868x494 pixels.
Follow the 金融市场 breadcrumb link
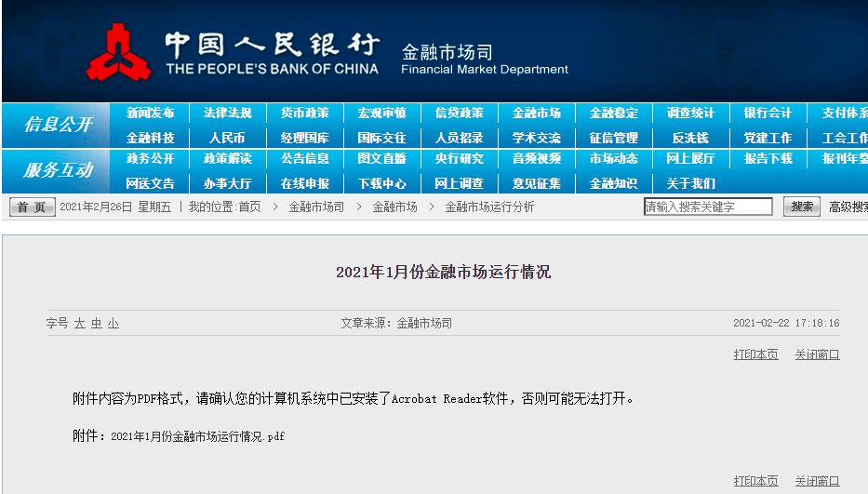pos(394,207)
